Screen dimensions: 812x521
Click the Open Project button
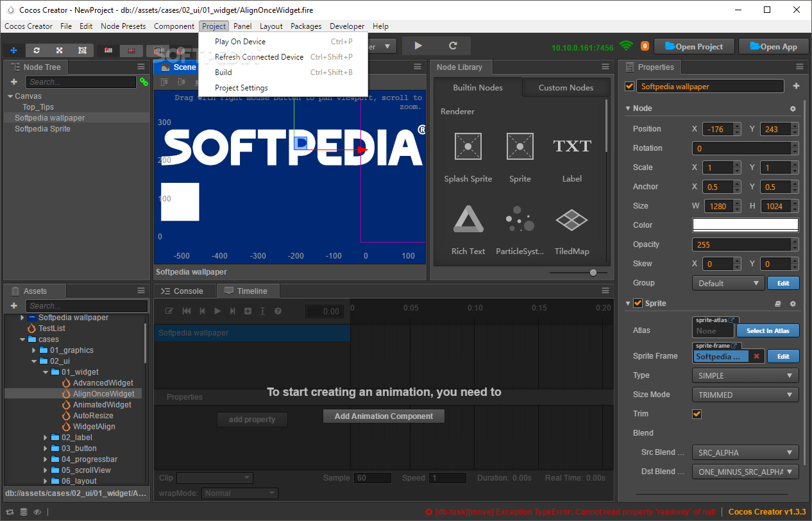[694, 46]
